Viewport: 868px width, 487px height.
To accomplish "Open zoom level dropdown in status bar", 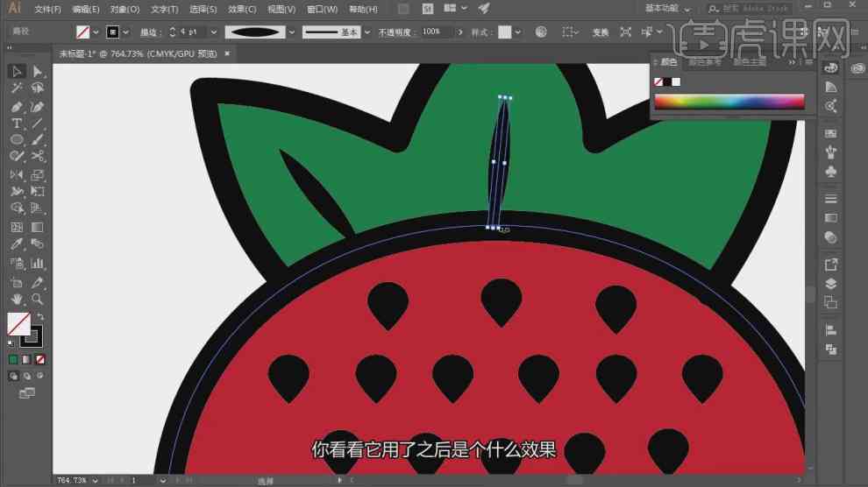I will 96,481.
